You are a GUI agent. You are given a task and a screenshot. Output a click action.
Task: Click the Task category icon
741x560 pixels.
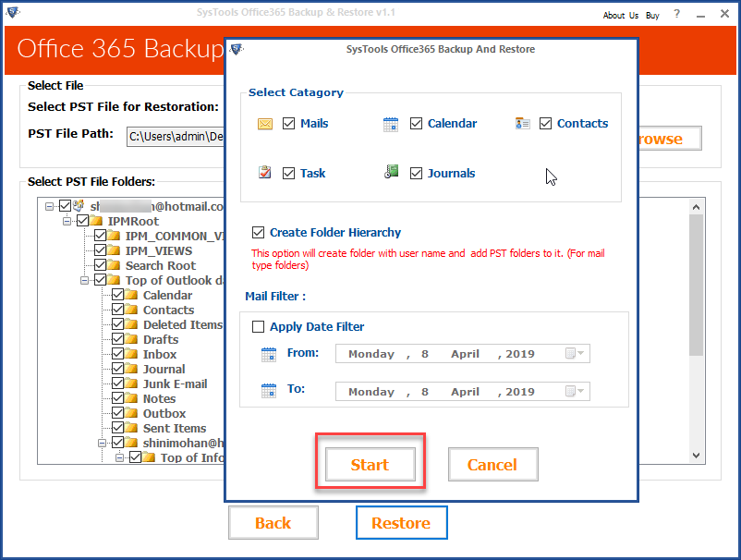click(x=266, y=172)
